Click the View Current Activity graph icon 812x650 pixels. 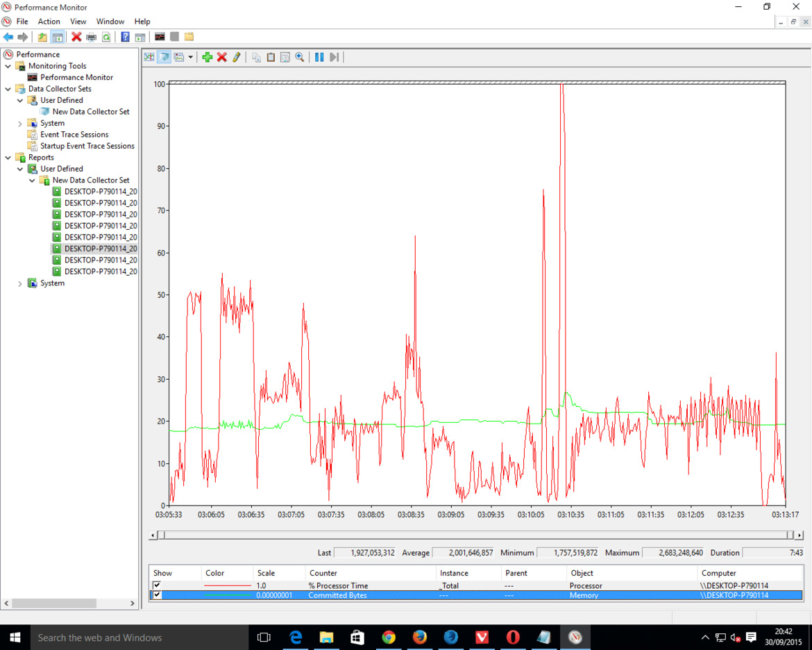point(149,57)
